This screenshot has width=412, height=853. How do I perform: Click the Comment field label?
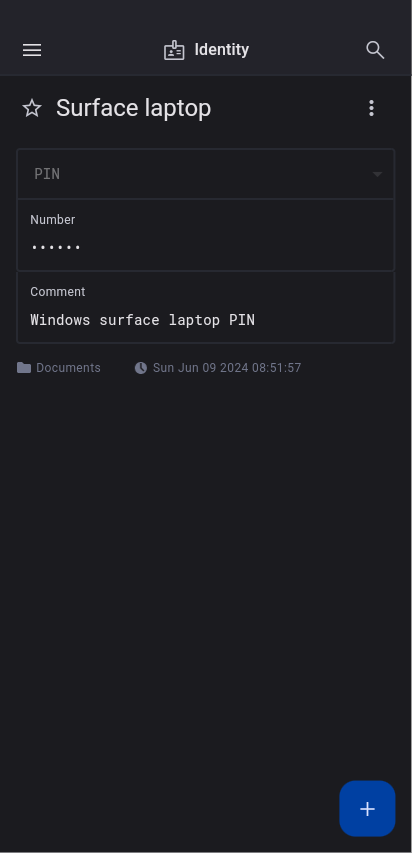[x=58, y=292]
